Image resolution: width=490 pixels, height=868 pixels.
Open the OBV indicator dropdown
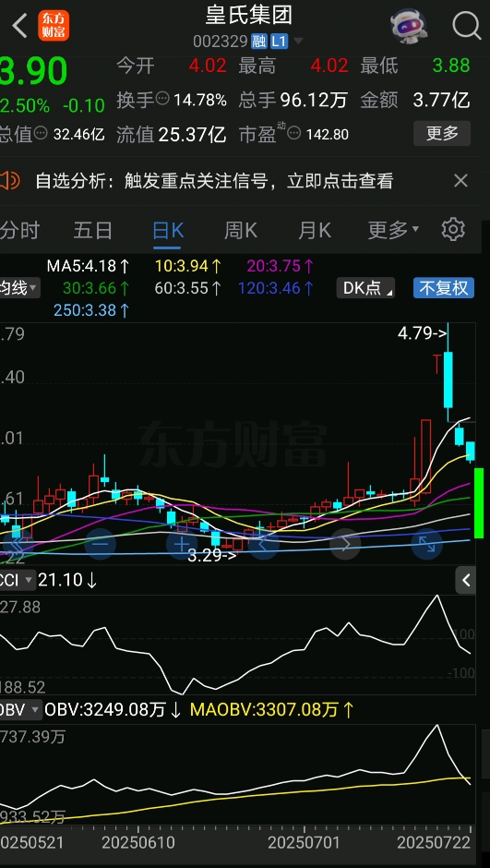click(20, 710)
